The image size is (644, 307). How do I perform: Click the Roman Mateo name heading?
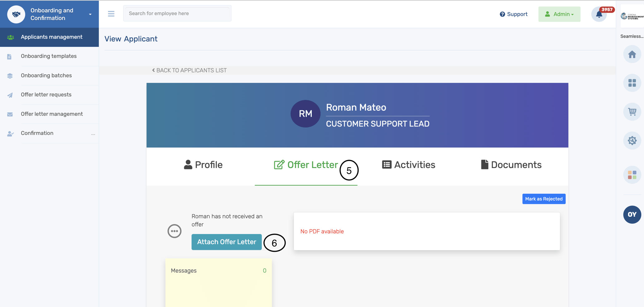point(356,107)
